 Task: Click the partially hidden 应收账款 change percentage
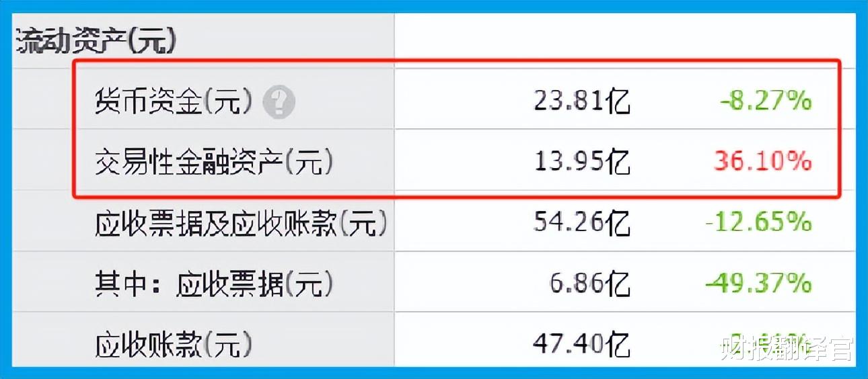(774, 336)
